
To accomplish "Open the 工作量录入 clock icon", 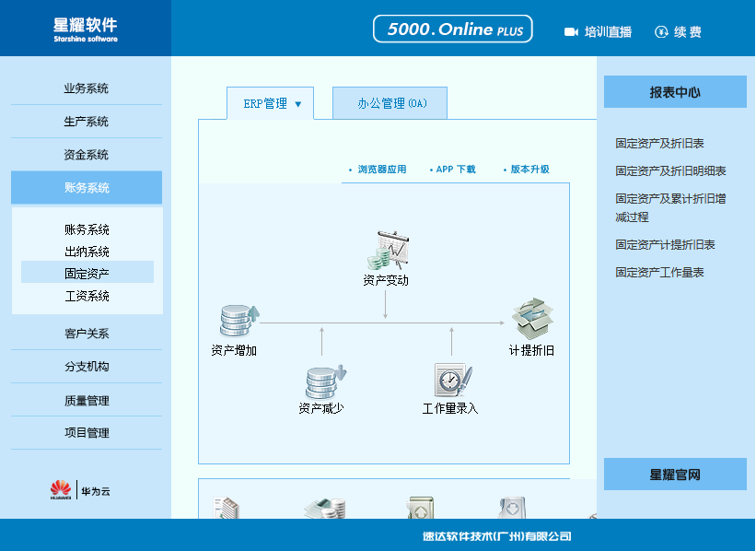I will (453, 380).
